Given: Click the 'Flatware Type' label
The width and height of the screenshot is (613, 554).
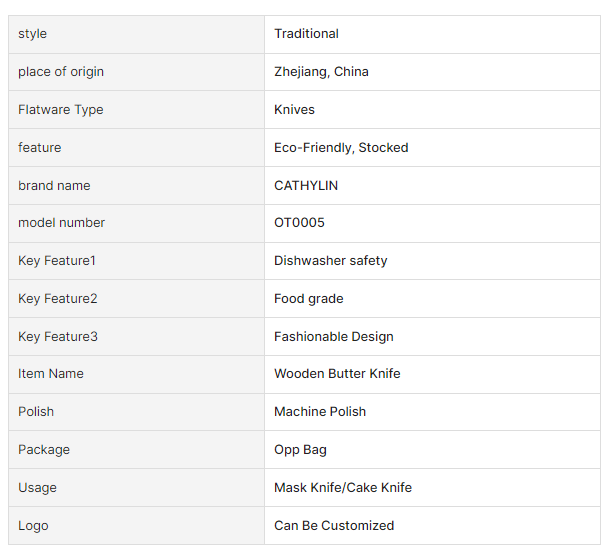Looking at the screenshot, I should click(x=61, y=110).
